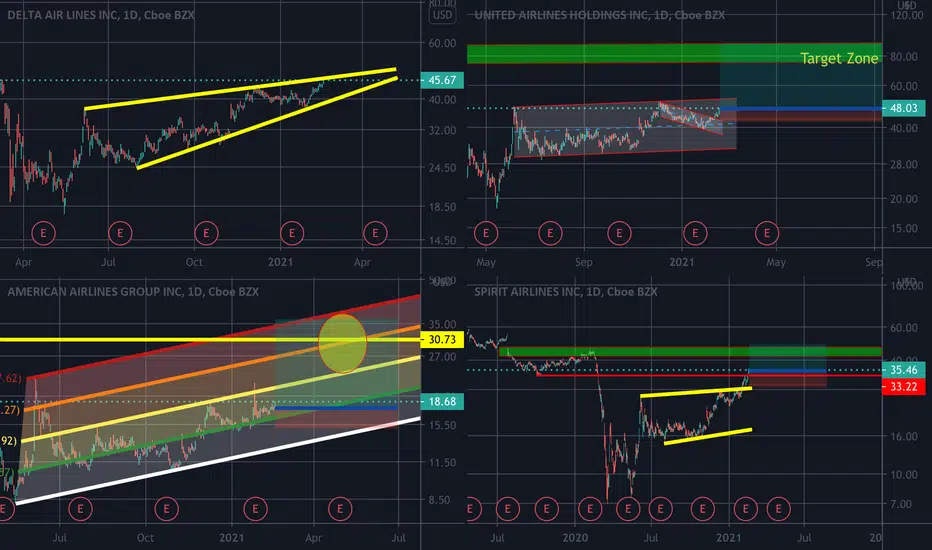Screen dimensions: 932x550
Task: Click the 2020 label on Spirit time axis
Action: [575, 538]
